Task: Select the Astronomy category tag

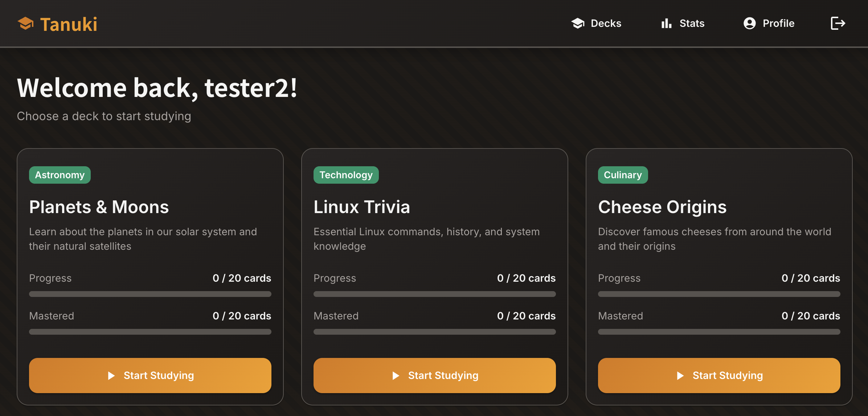Action: [x=60, y=175]
